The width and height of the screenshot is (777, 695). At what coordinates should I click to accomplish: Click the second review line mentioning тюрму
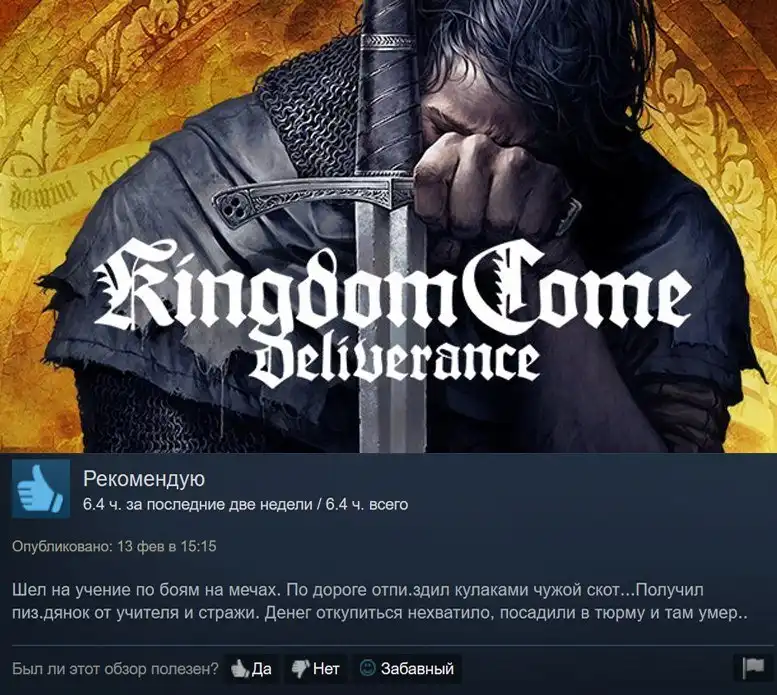pyautogui.click(x=379, y=613)
